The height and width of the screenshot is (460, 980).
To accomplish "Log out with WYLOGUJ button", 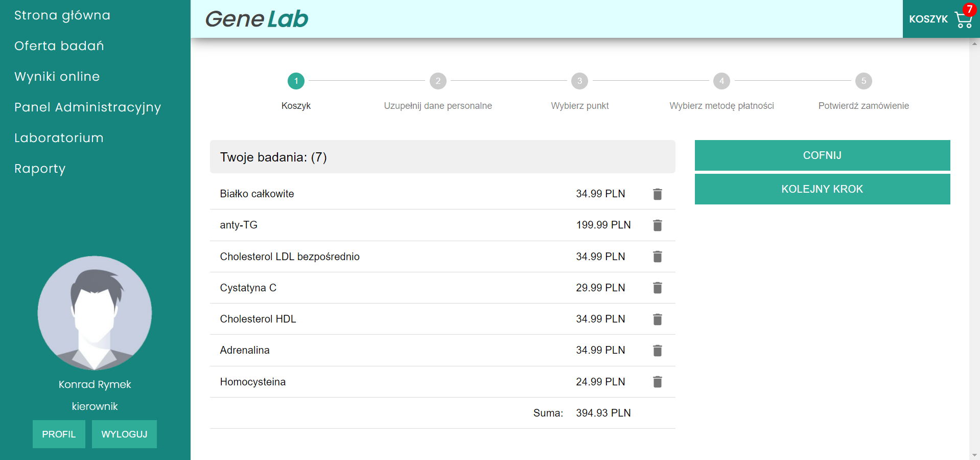I will point(124,434).
